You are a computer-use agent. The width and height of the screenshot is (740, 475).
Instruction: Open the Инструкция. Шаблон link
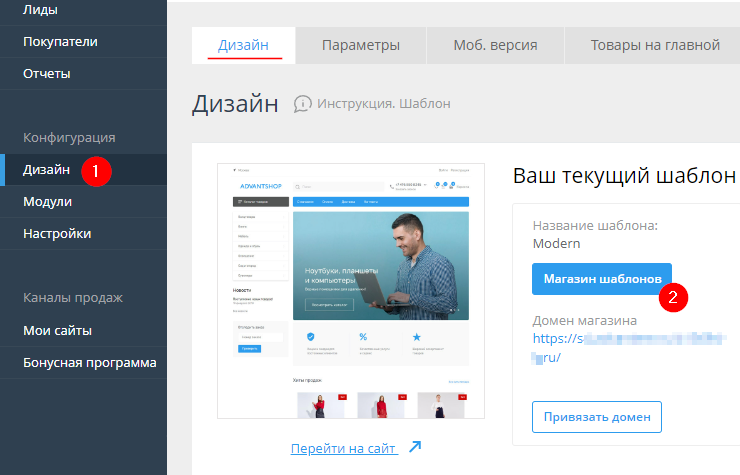click(x=383, y=104)
